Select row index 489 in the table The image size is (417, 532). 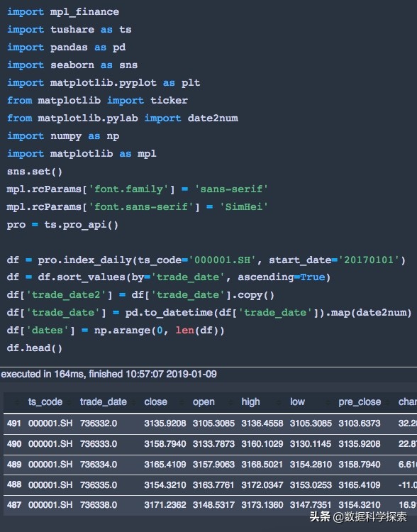tap(14, 465)
